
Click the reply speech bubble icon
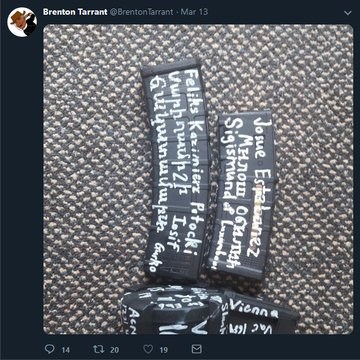tap(49, 349)
